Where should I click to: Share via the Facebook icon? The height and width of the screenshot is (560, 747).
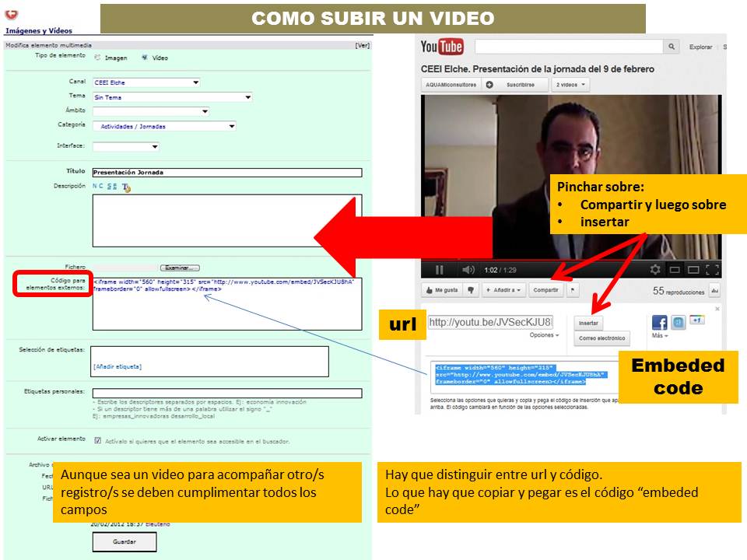click(659, 322)
